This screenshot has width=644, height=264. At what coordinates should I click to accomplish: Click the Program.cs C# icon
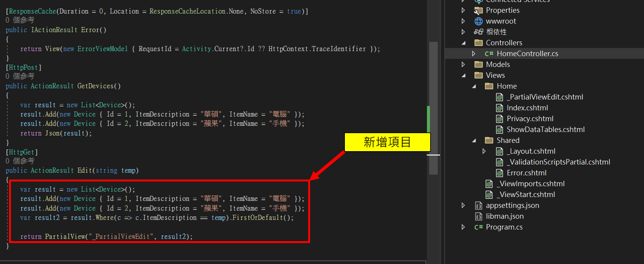pos(478,227)
